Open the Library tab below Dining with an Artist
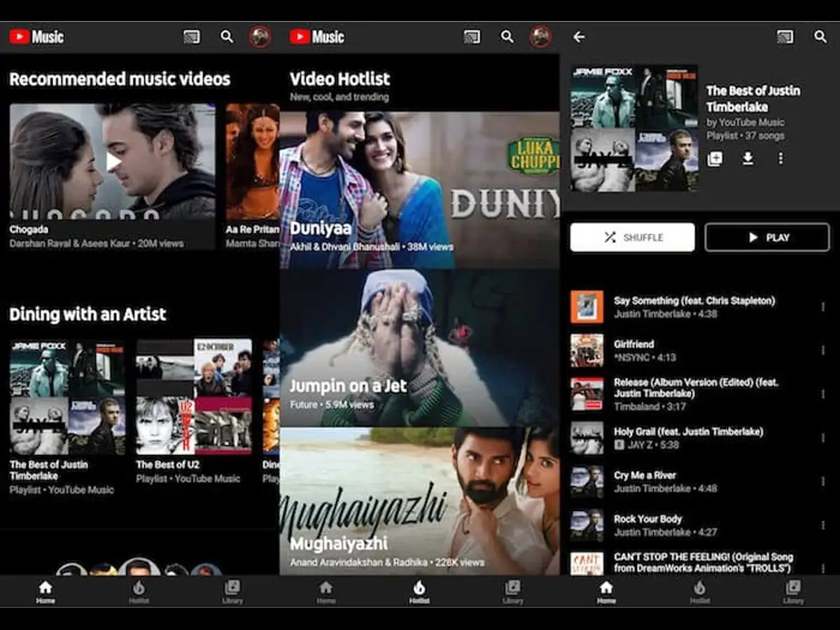Image resolution: width=840 pixels, height=630 pixels. coord(232,590)
